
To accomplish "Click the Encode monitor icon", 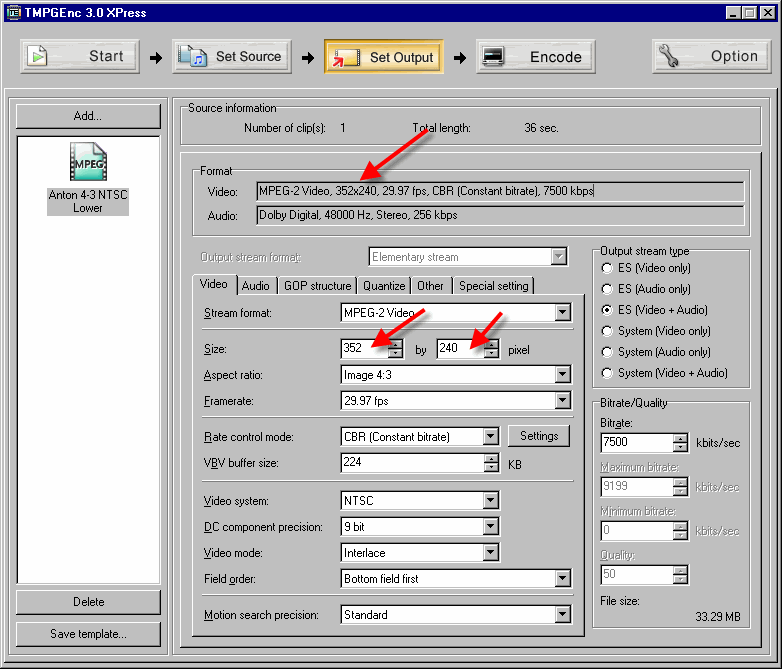I will coord(493,56).
